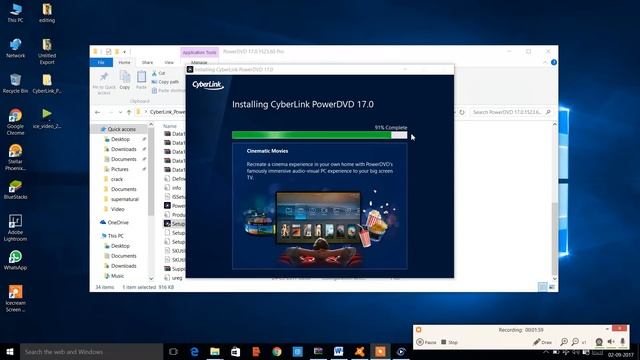Switch to the View ribbon tab
The image size is (640, 360).
[x=169, y=62]
